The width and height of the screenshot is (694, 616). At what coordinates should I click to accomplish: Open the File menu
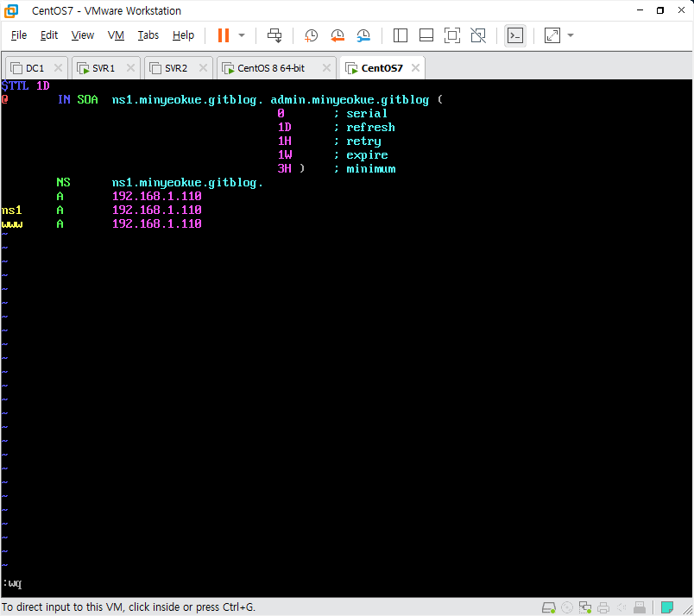[19, 35]
